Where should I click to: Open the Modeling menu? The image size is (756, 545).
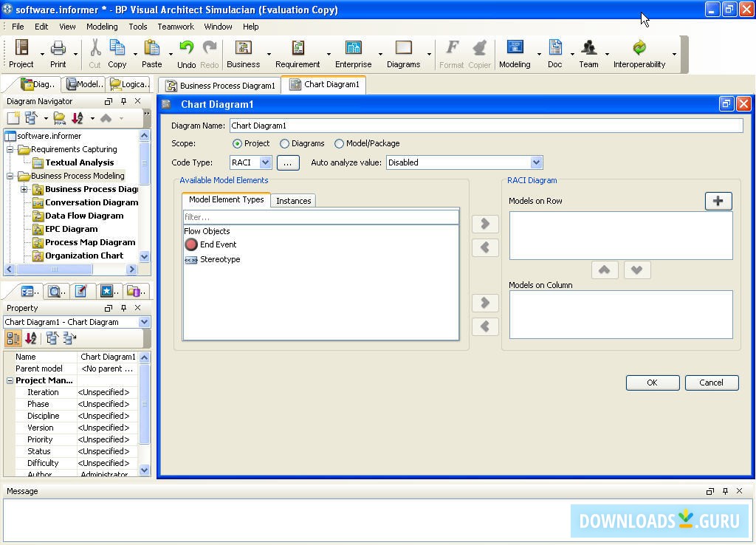click(101, 26)
